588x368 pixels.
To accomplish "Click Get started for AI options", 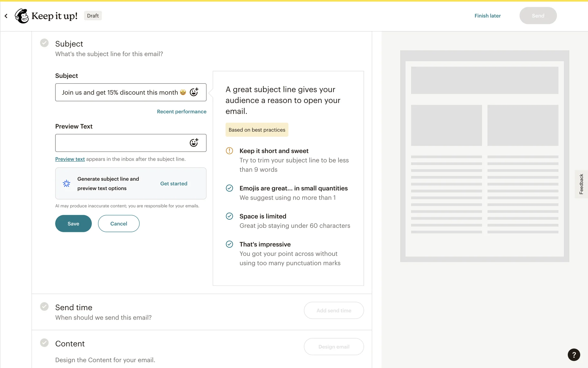I will pyautogui.click(x=174, y=184).
